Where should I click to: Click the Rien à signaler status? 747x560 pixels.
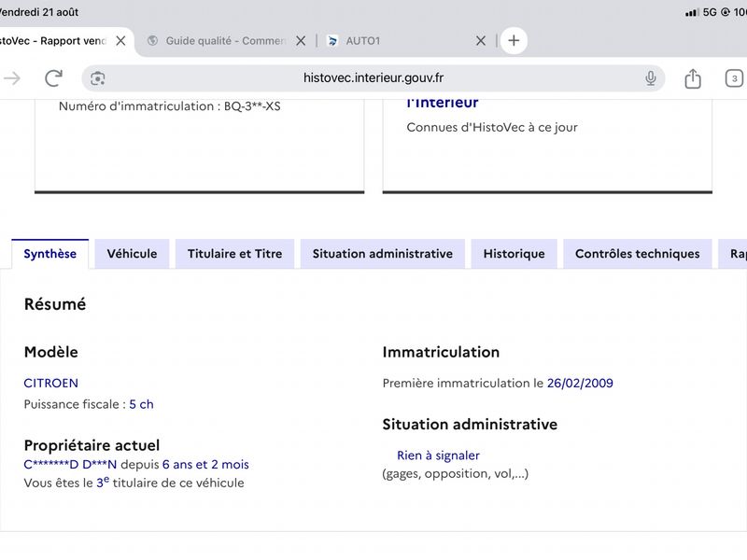pyautogui.click(x=438, y=455)
